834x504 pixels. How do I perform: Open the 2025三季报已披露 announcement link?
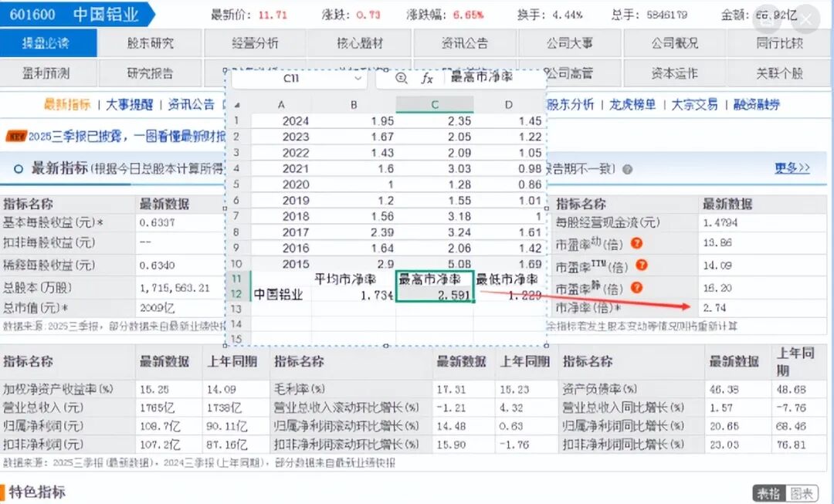(x=127, y=137)
